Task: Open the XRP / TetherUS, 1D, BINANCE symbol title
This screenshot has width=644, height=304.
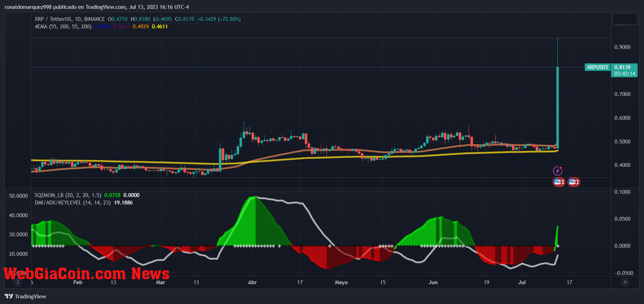Action: pyautogui.click(x=70, y=19)
